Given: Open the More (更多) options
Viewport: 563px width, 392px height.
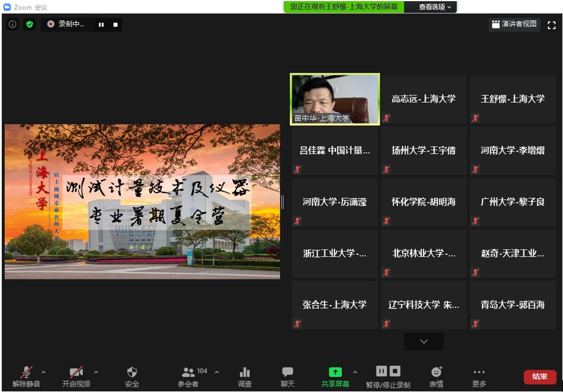Looking at the screenshot, I should point(479,372).
